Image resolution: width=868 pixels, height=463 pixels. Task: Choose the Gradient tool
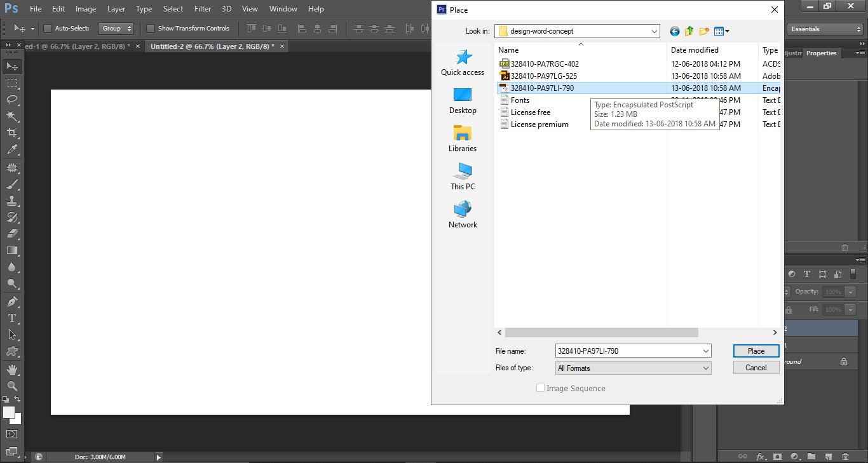(11, 250)
